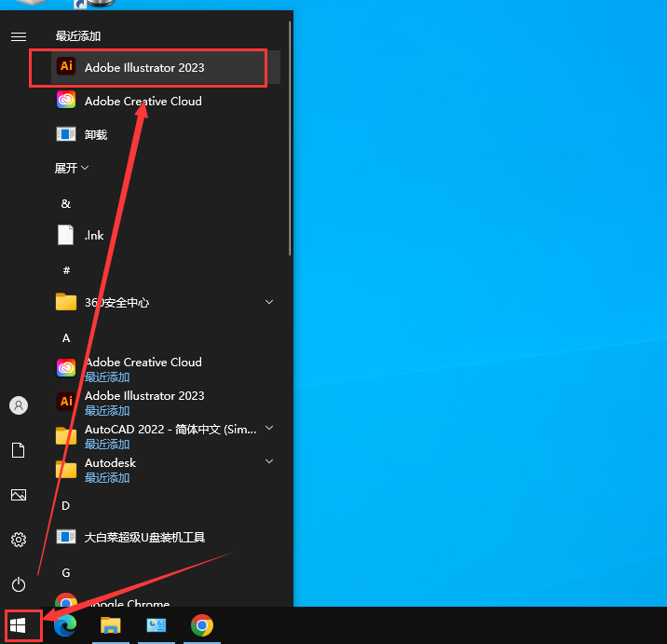Screen dimensions: 667x644
Task: Open Microsoft Edge from the taskbar
Action: [64, 625]
